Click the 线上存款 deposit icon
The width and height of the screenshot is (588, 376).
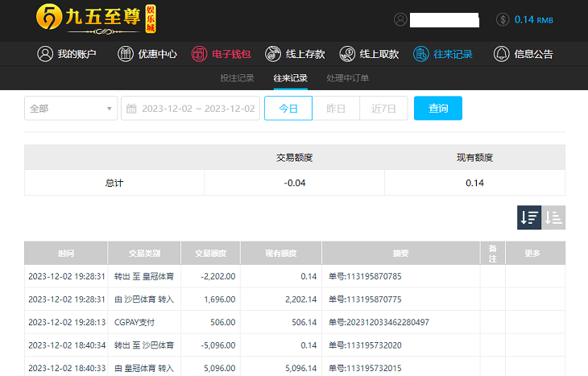tap(273, 54)
